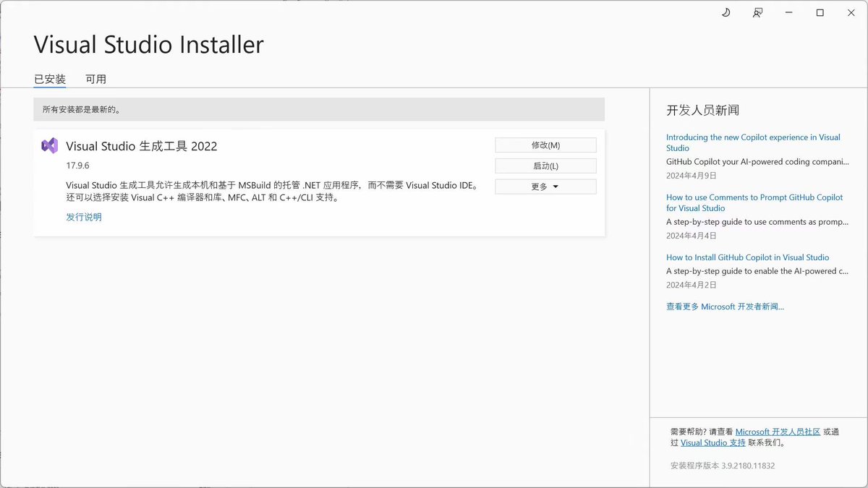Click 'GitHub Copilot your AI-powered coding' description
Image resolution: width=868 pixels, height=488 pixels.
click(x=757, y=162)
